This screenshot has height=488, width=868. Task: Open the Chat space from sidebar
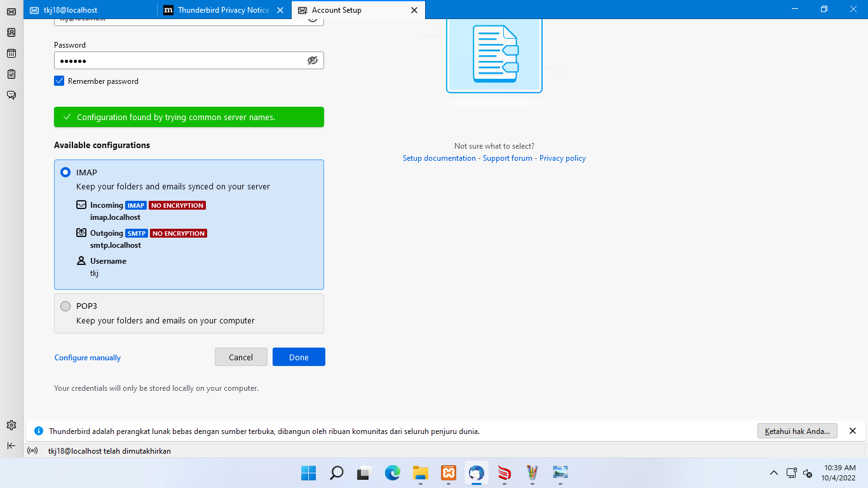[x=11, y=95]
